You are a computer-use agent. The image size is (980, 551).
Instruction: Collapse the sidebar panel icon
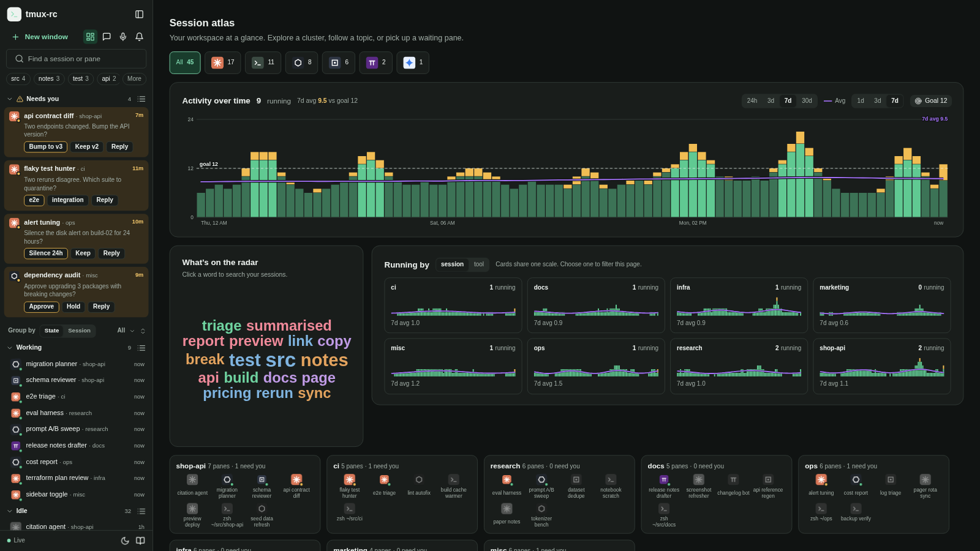[139, 14]
